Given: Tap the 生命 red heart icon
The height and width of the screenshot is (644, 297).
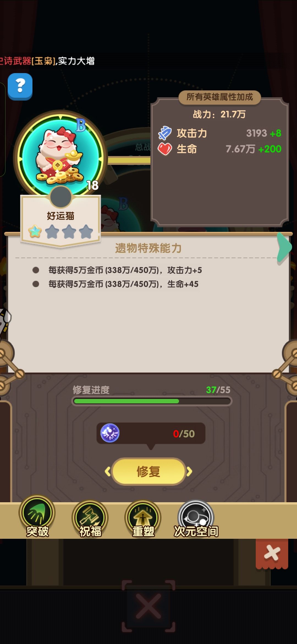Looking at the screenshot, I should point(165,149).
